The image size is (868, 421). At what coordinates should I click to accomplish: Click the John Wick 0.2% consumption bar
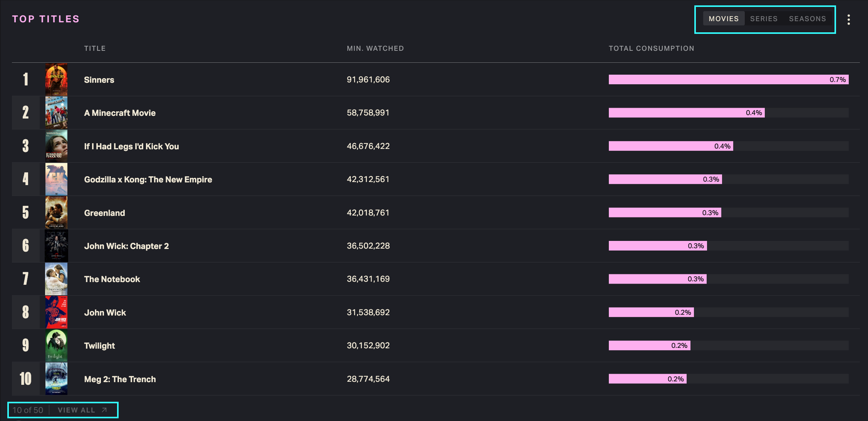(651, 312)
